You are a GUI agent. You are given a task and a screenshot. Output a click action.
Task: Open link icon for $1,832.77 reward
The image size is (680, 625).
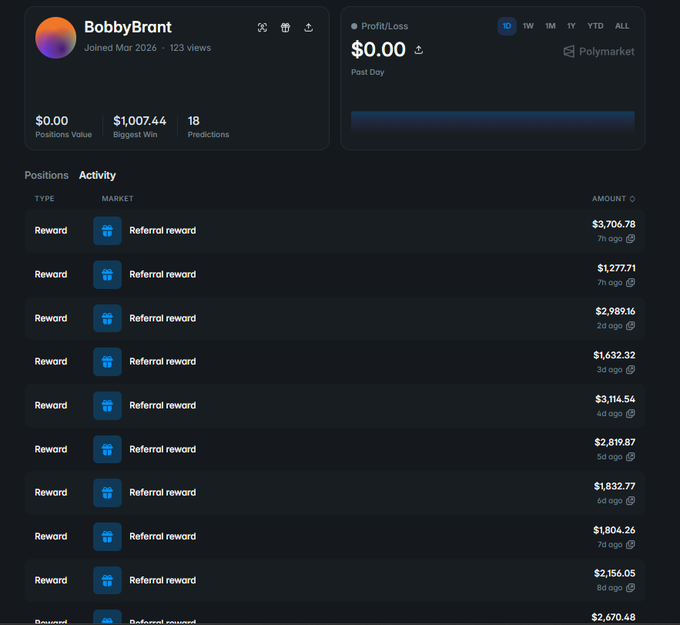(x=631, y=501)
